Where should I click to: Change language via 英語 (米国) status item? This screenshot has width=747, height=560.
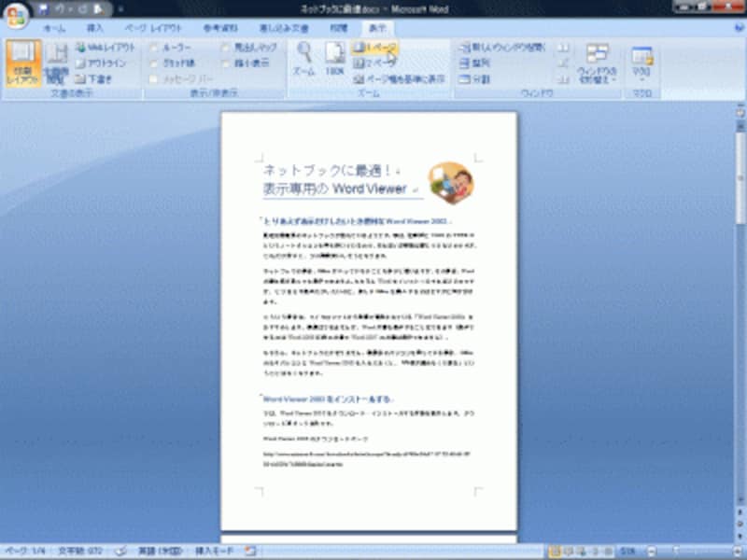point(160,551)
